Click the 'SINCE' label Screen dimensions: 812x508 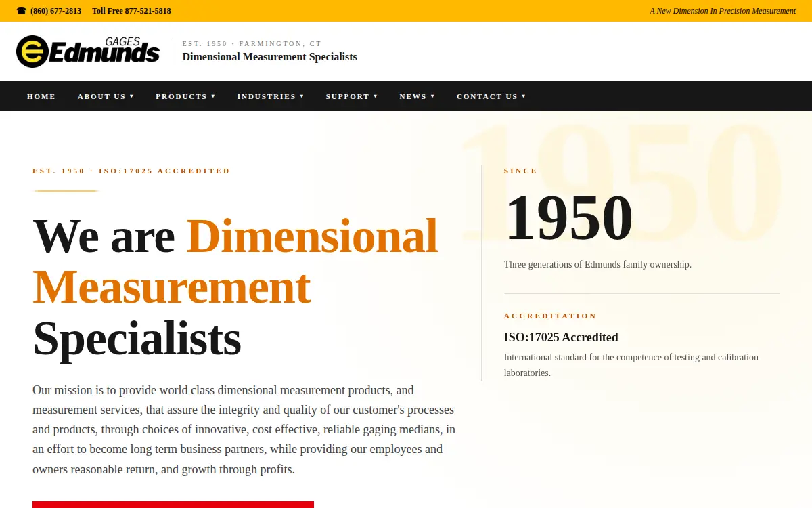(520, 171)
